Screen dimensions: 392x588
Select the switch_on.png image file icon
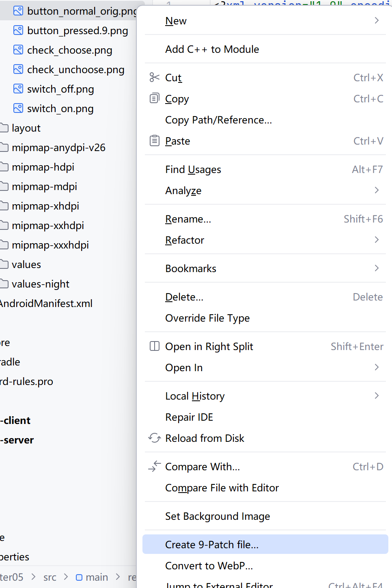tap(18, 108)
